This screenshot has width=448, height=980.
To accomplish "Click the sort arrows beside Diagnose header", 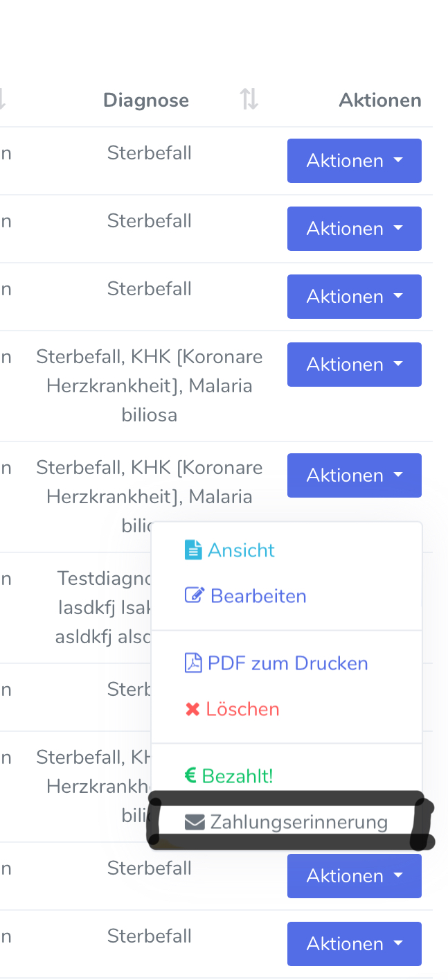I will pyautogui.click(x=249, y=100).
